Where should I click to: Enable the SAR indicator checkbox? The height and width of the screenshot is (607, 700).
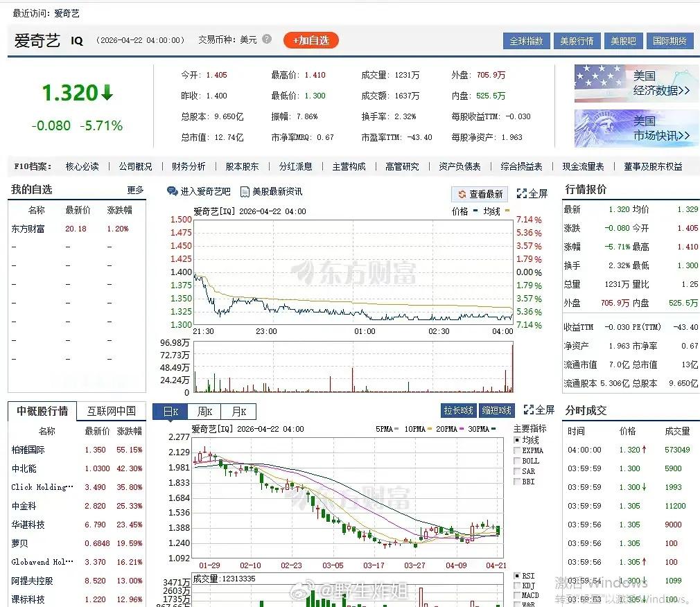517,471
